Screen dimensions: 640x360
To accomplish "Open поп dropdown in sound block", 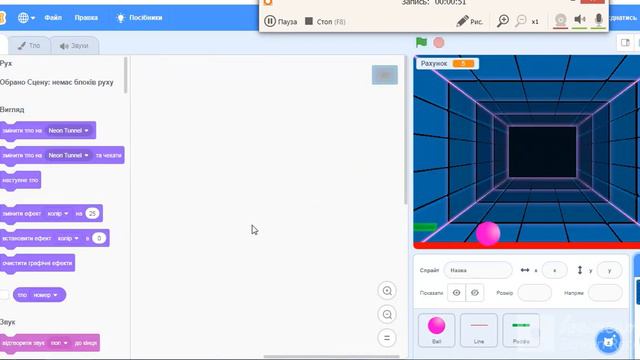I will [x=59, y=343].
